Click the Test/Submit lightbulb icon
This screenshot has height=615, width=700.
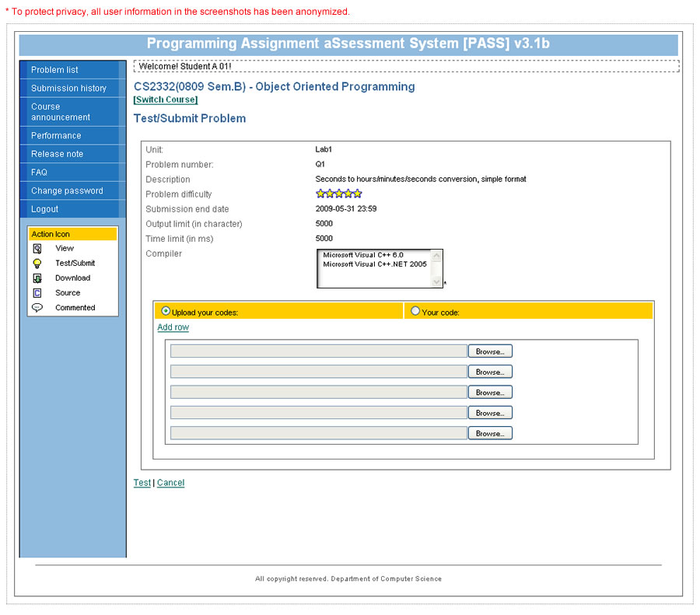(x=37, y=264)
